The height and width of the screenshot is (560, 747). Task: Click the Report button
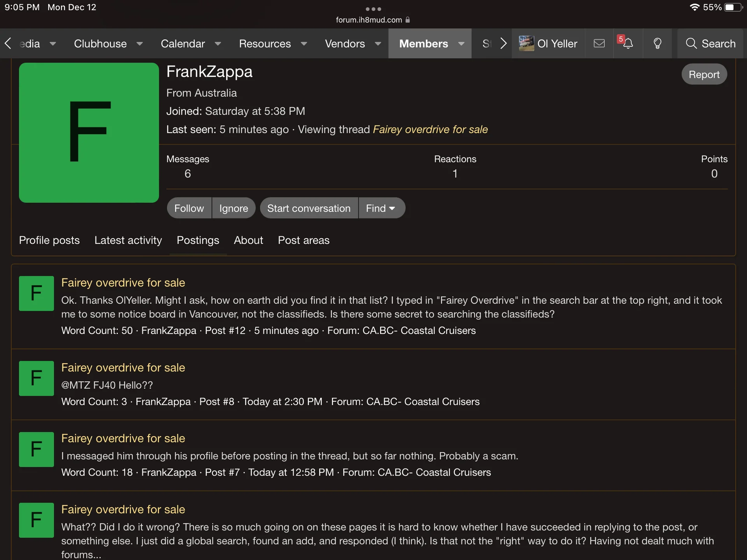[x=704, y=74]
